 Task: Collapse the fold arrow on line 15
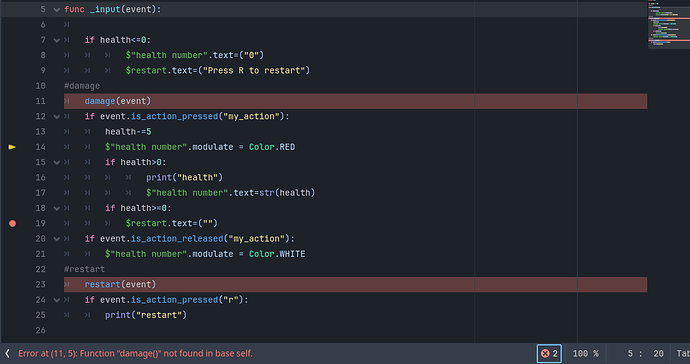[56, 162]
